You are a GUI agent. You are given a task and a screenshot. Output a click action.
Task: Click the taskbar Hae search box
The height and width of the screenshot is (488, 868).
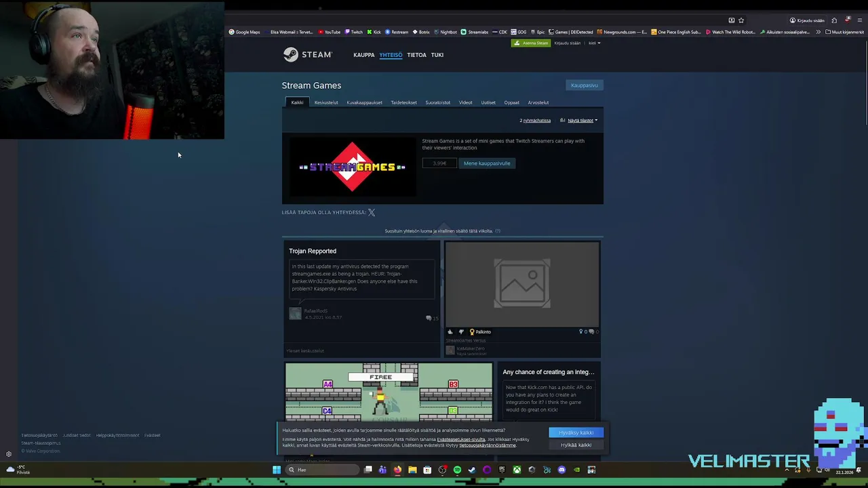[321, 470]
